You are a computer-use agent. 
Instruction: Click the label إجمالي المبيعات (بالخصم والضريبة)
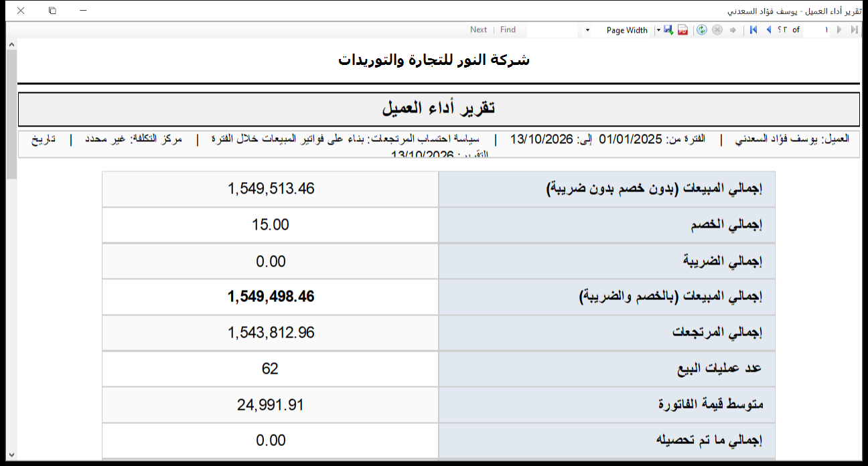coord(671,297)
